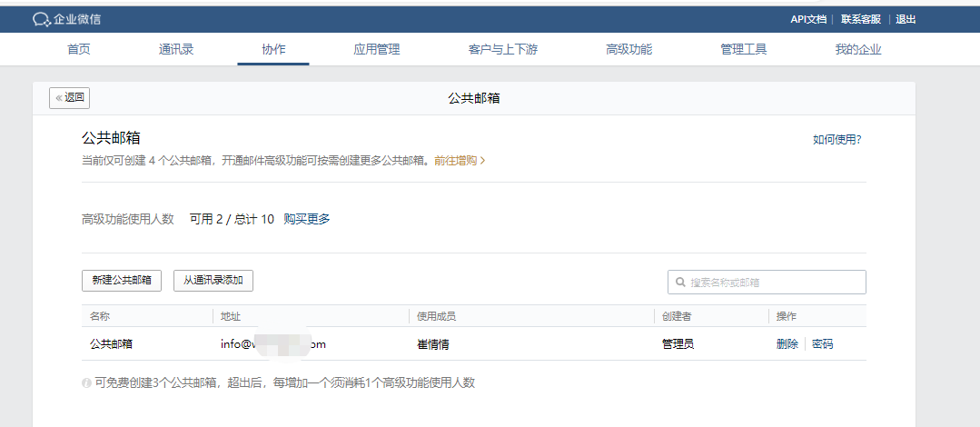Click the 前往增购 link

pyautogui.click(x=459, y=161)
